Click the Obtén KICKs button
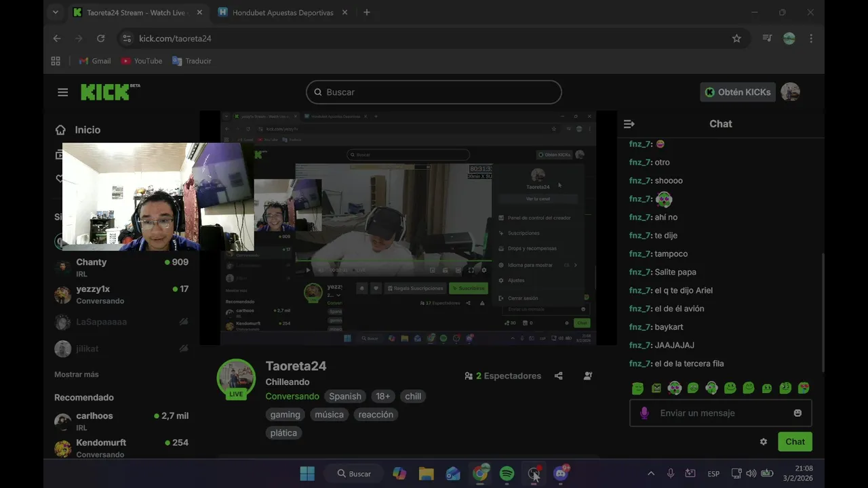This screenshot has width=868, height=488. pyautogui.click(x=737, y=92)
